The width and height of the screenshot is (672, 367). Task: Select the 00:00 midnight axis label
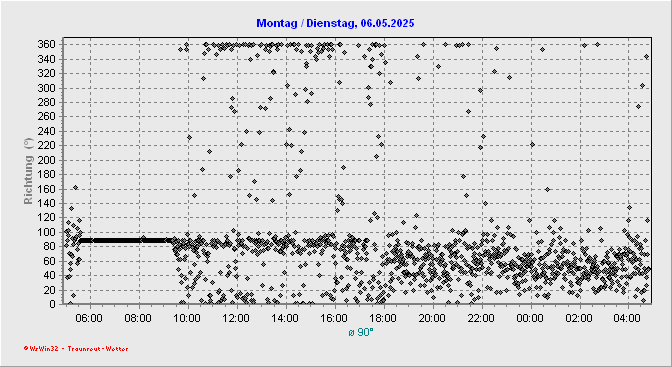(x=531, y=319)
